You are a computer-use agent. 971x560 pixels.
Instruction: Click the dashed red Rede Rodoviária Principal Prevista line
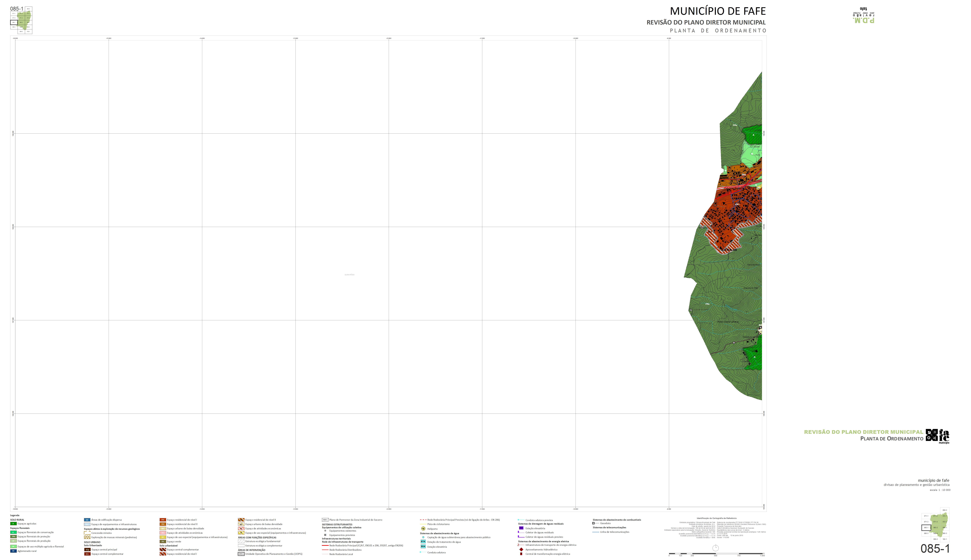423,520
